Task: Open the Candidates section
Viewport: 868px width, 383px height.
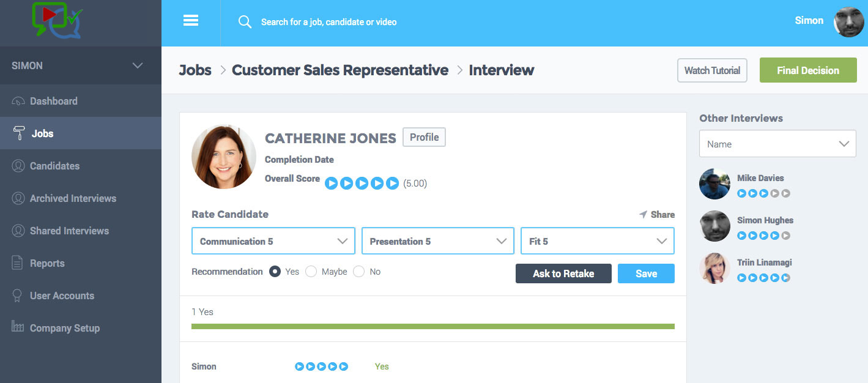Action: click(54, 166)
